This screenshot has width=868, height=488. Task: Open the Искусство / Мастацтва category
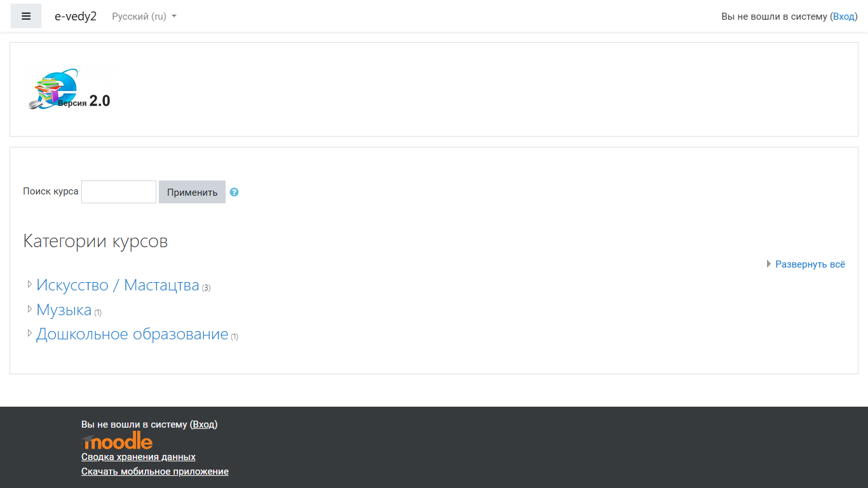tap(118, 285)
